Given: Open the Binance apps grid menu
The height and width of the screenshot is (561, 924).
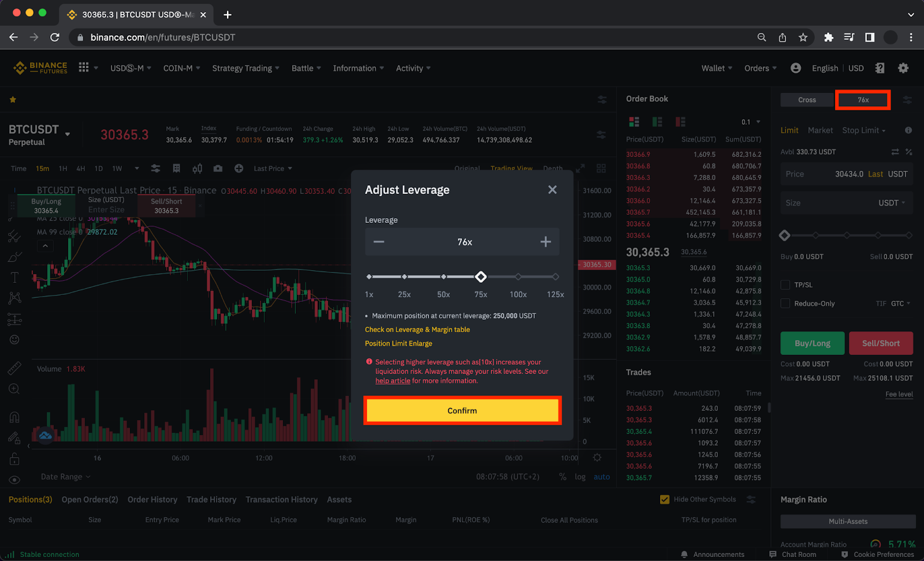Looking at the screenshot, I should click(x=84, y=68).
